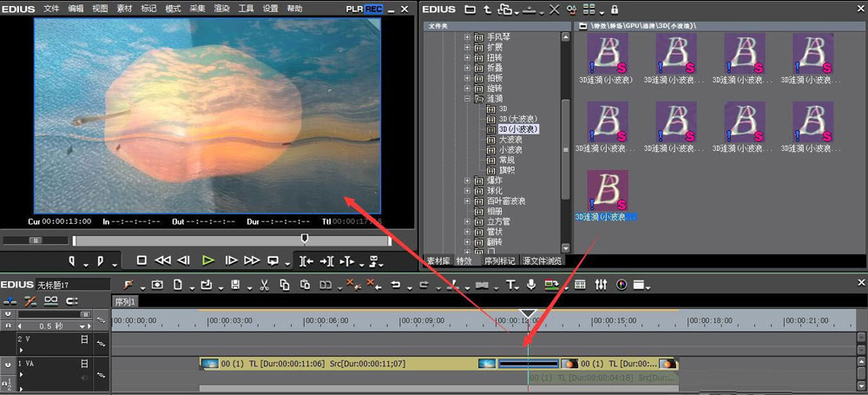Switch to the 源文件浏览 tab

(542, 261)
